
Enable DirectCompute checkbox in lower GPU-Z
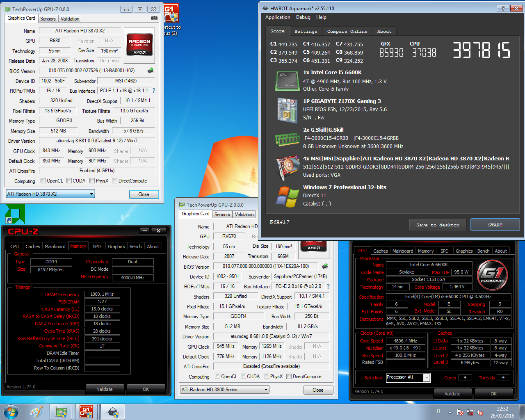pos(289,377)
